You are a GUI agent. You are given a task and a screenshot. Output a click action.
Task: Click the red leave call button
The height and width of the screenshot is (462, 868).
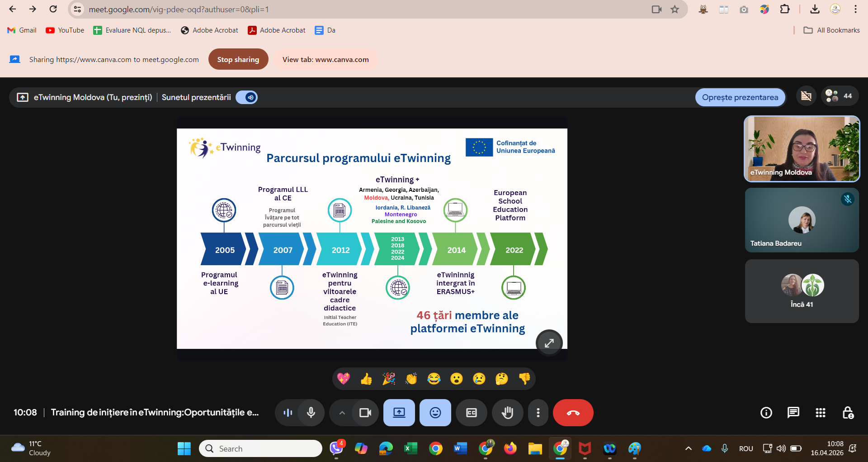click(573, 413)
